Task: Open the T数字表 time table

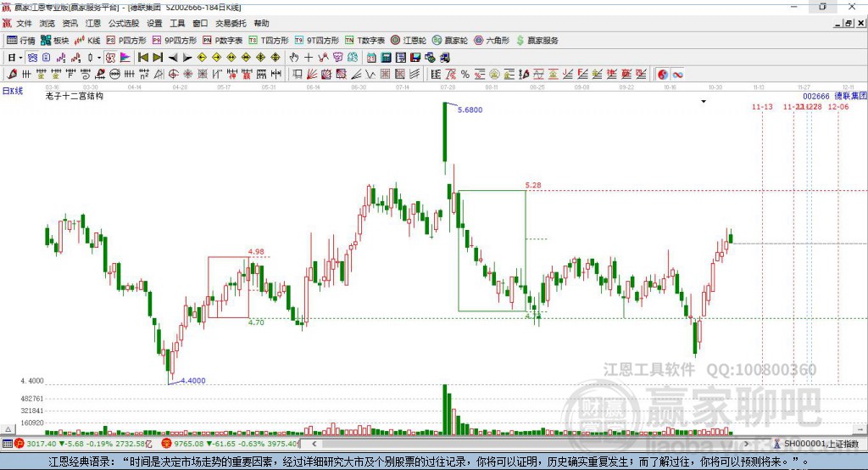Action: [x=364, y=41]
